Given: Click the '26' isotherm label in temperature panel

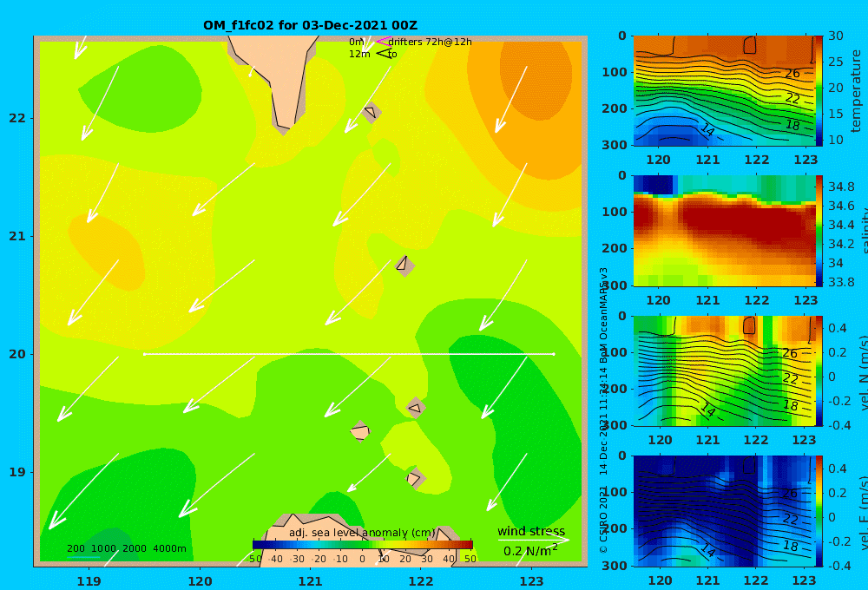Looking at the screenshot, I should [x=792, y=73].
